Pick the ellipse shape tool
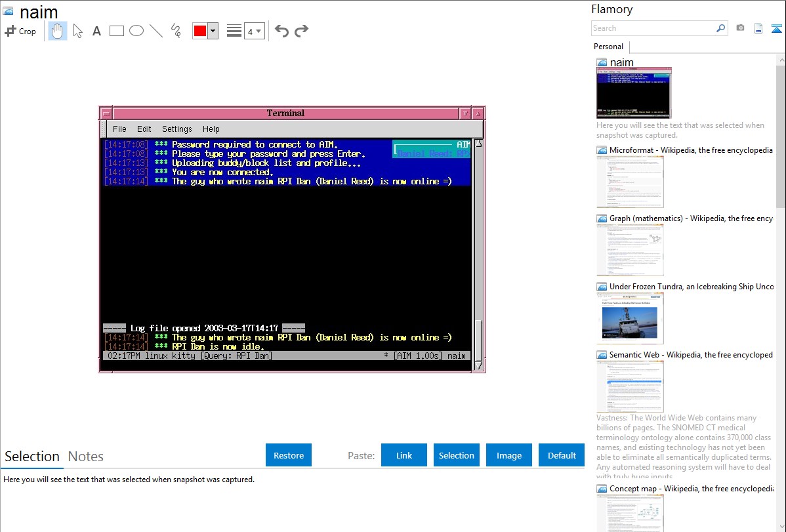This screenshot has height=532, width=786. click(136, 31)
